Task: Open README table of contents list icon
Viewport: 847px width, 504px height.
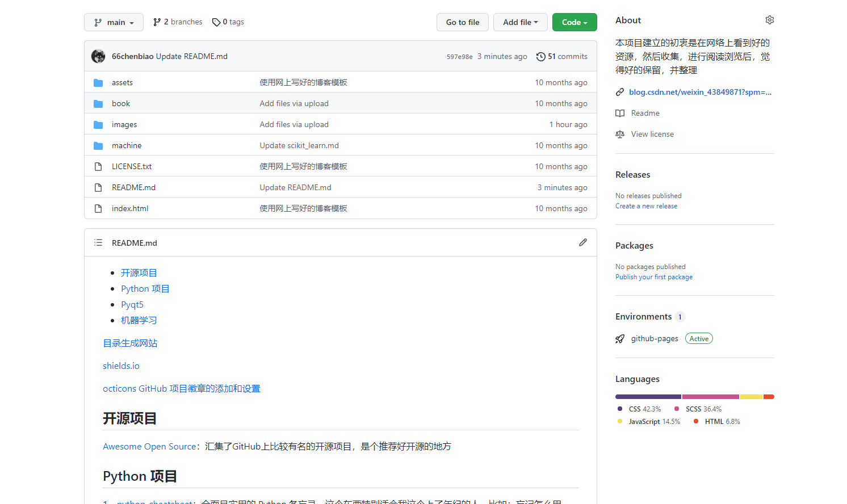Action: pos(98,242)
